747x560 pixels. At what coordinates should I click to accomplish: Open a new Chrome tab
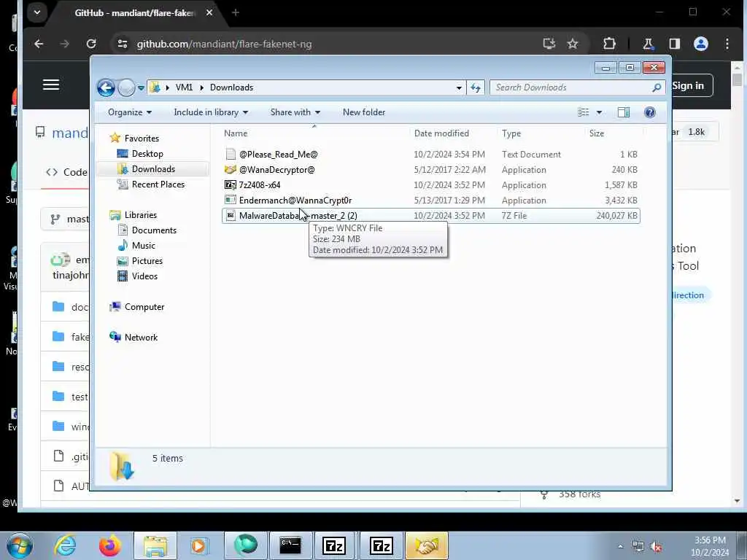pos(236,13)
